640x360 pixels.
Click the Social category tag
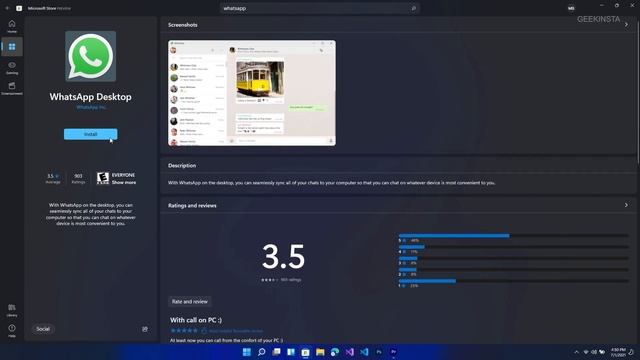43,329
